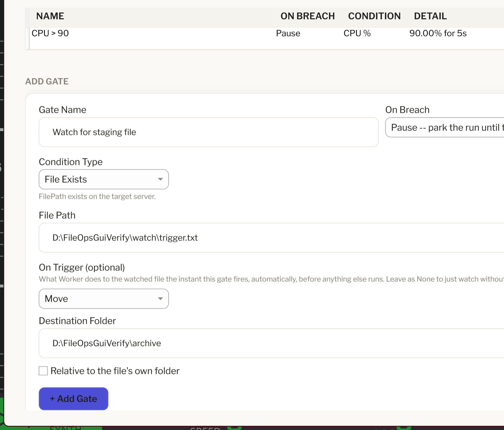Open the On Trigger dropdown showing Move
The height and width of the screenshot is (430, 504).
click(x=104, y=299)
